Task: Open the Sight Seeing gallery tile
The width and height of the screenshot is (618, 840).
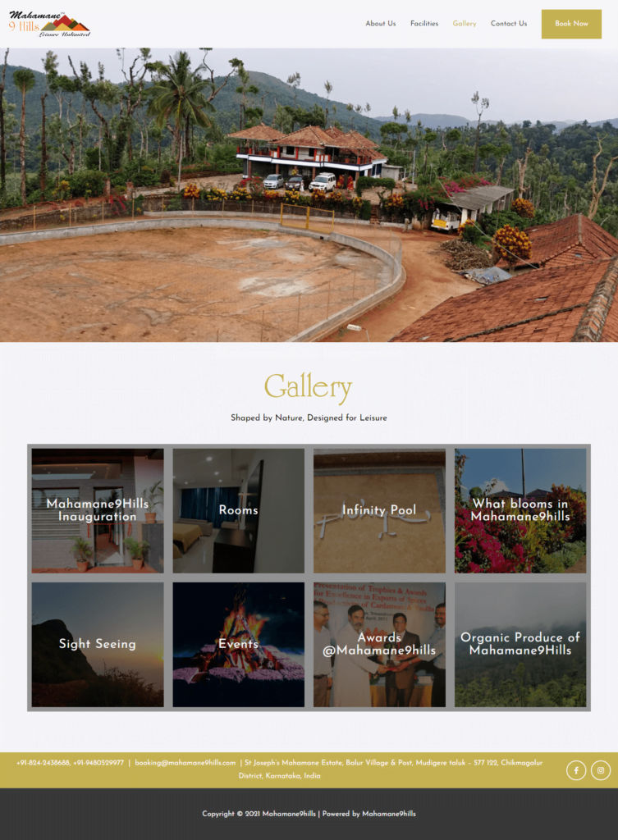Action: point(98,645)
